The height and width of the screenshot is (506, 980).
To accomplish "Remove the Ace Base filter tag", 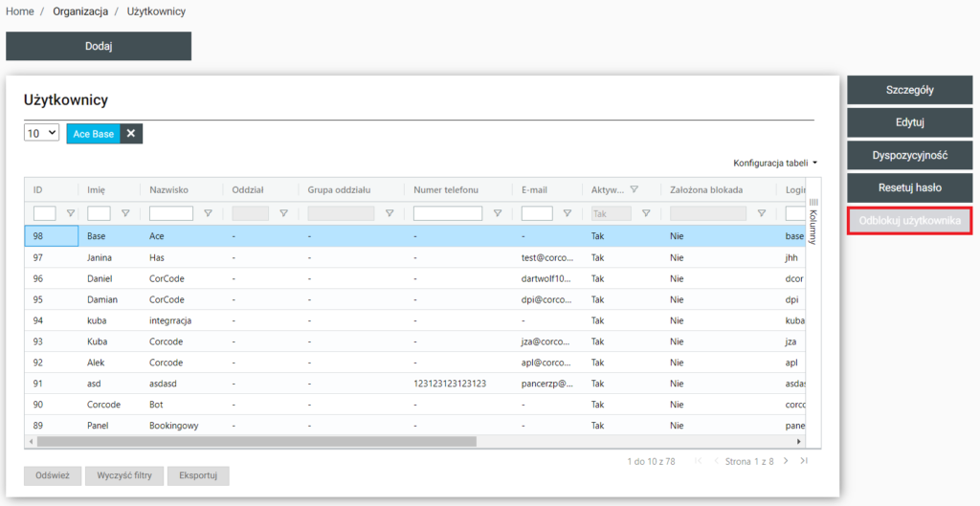I will click(x=131, y=134).
